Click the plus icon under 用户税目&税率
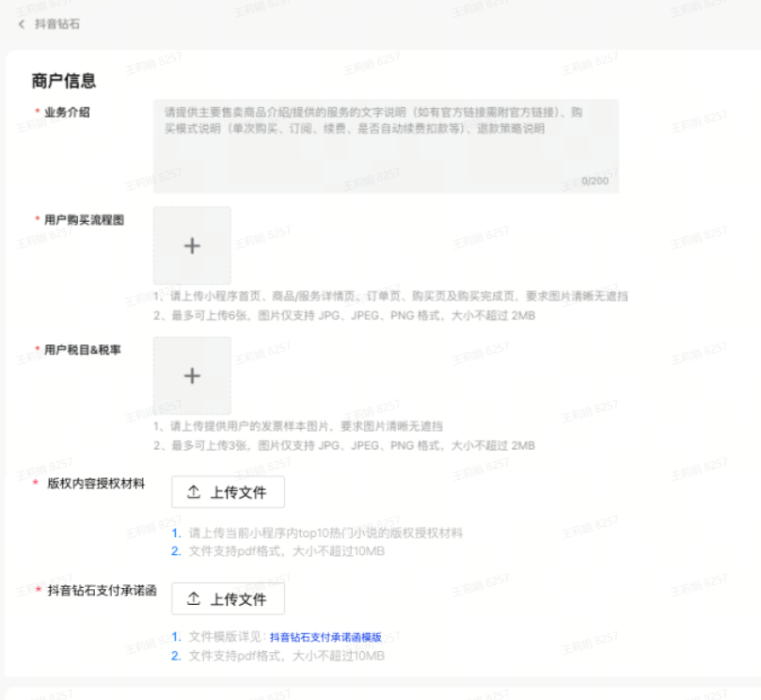Screen dimensions: 761x700 coord(192,375)
